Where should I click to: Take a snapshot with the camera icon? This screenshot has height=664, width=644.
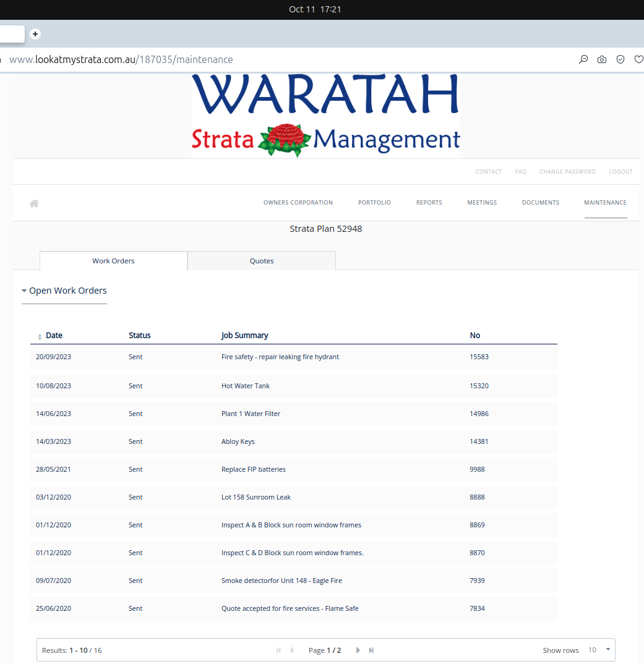[x=601, y=60]
